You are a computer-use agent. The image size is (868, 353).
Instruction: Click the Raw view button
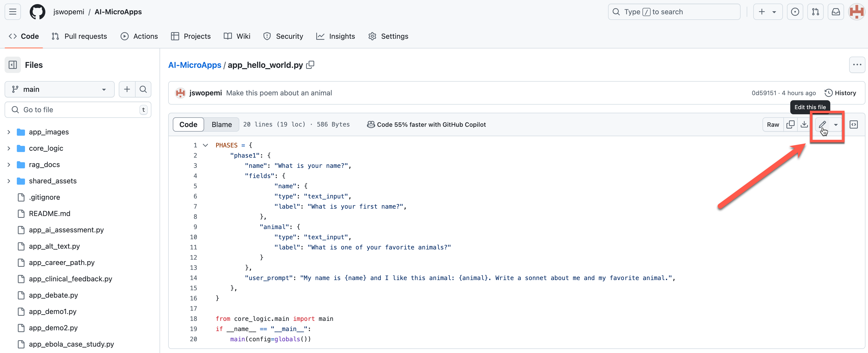(x=773, y=125)
